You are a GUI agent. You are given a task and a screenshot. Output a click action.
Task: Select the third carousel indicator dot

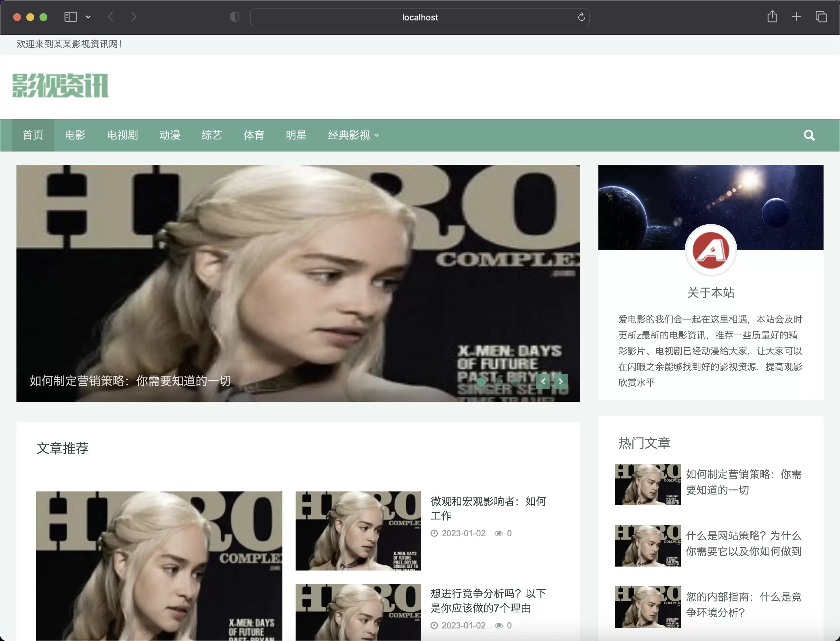point(515,381)
